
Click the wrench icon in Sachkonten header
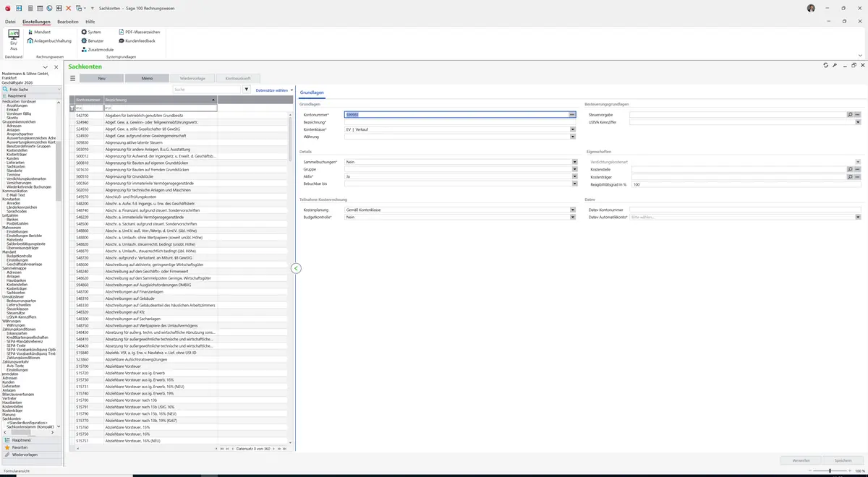coord(835,65)
